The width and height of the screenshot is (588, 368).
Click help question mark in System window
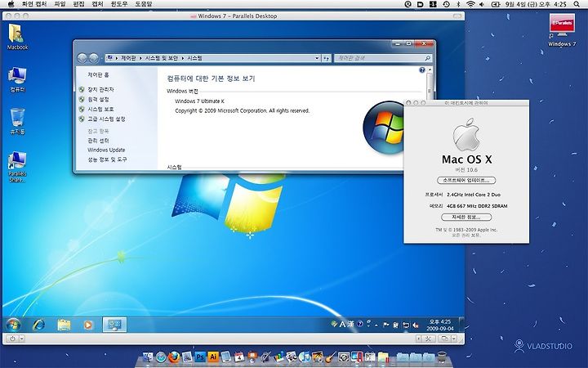422,70
